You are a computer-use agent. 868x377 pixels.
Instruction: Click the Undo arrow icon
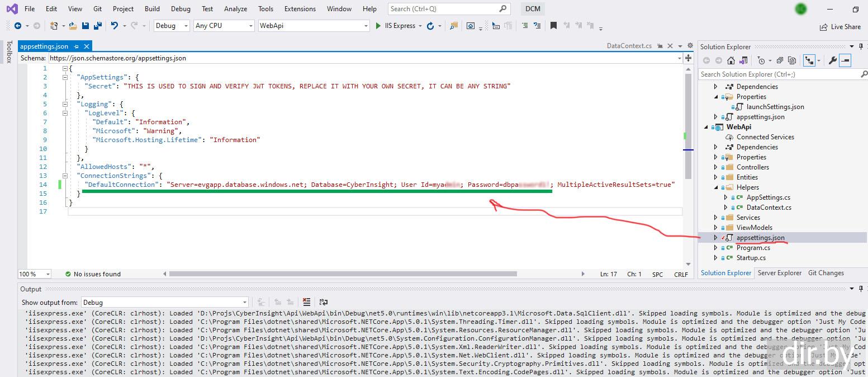click(115, 26)
